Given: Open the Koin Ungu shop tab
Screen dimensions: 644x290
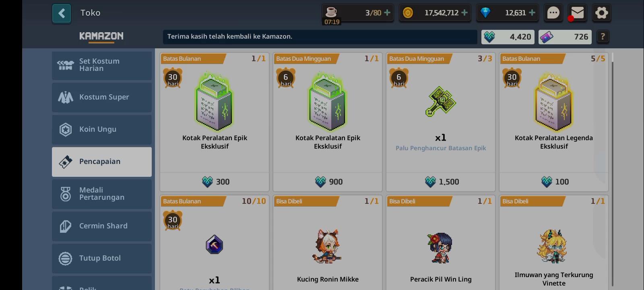Looking at the screenshot, I should (102, 129).
